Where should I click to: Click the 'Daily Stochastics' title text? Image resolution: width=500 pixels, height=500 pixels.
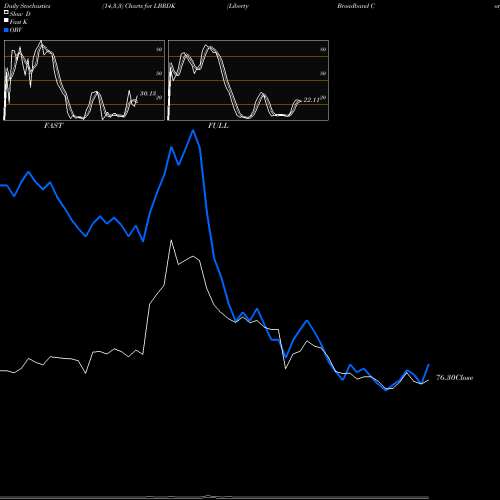[x=27, y=6]
